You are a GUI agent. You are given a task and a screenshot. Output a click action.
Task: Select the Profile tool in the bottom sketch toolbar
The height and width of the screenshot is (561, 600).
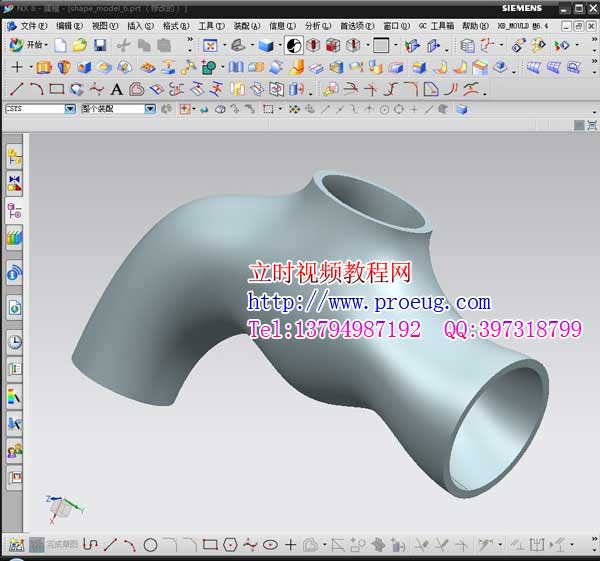pos(90,545)
